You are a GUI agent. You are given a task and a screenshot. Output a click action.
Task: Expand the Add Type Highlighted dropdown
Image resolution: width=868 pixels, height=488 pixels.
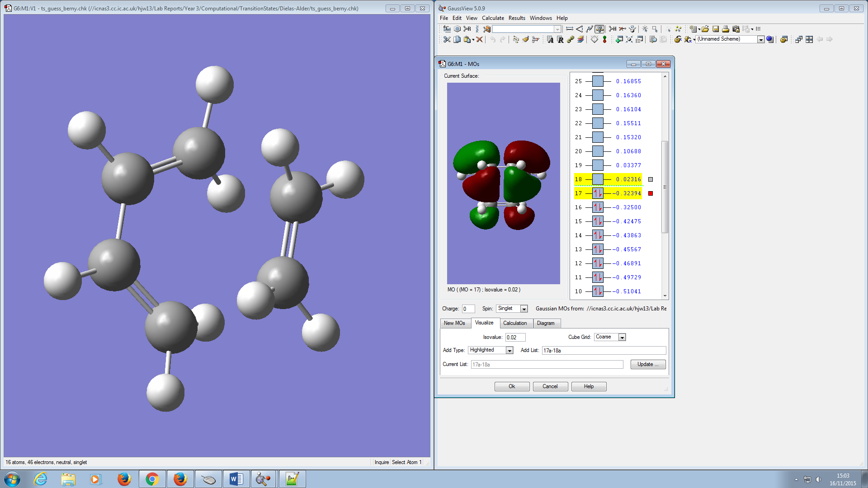[509, 351]
